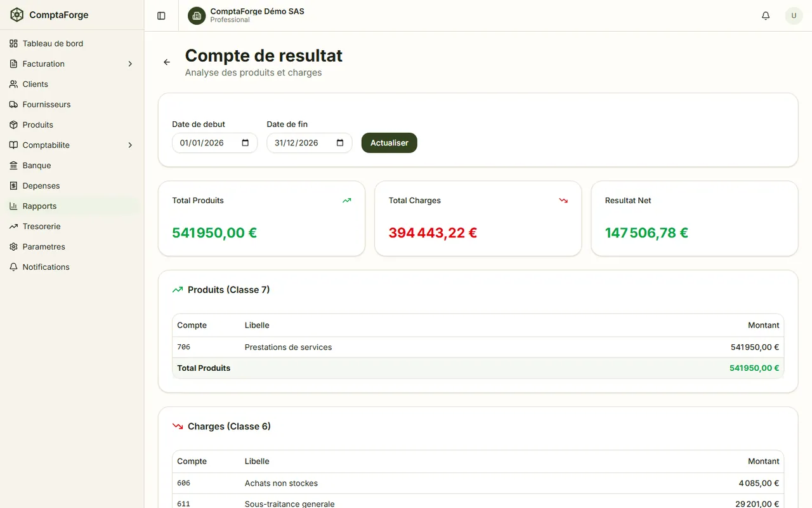Click the Professional plan label
The image size is (812, 508).
pyautogui.click(x=230, y=20)
